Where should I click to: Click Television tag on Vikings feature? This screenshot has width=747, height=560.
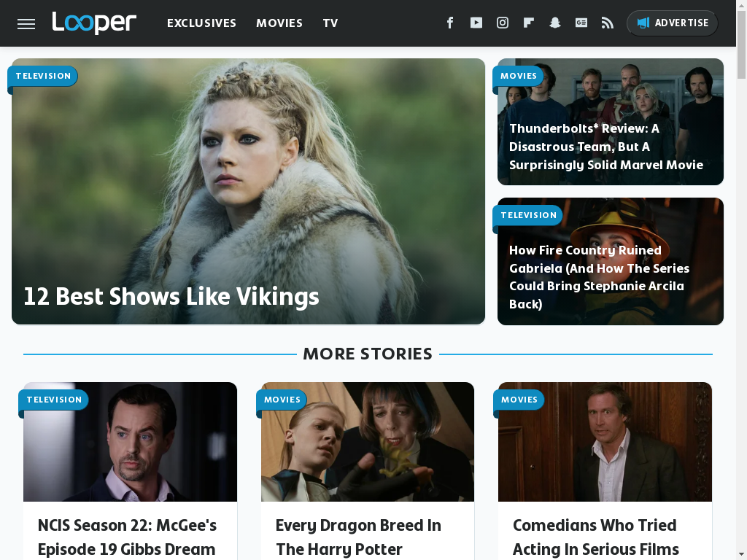(43, 76)
